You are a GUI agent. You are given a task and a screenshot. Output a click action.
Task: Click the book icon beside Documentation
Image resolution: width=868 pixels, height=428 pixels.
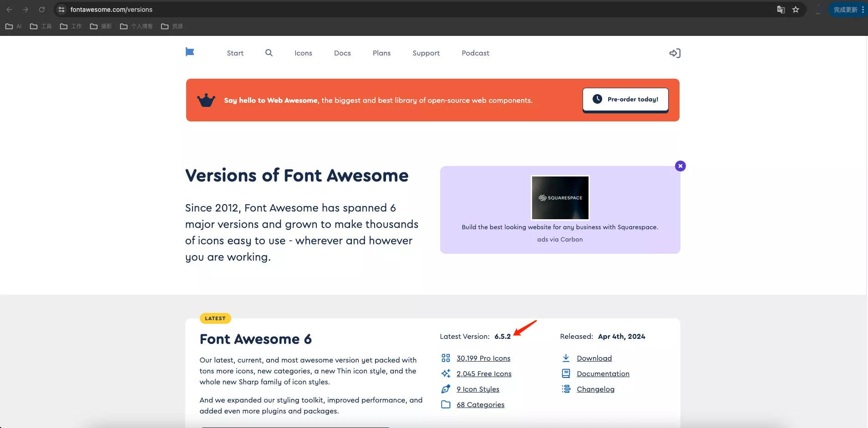point(566,373)
